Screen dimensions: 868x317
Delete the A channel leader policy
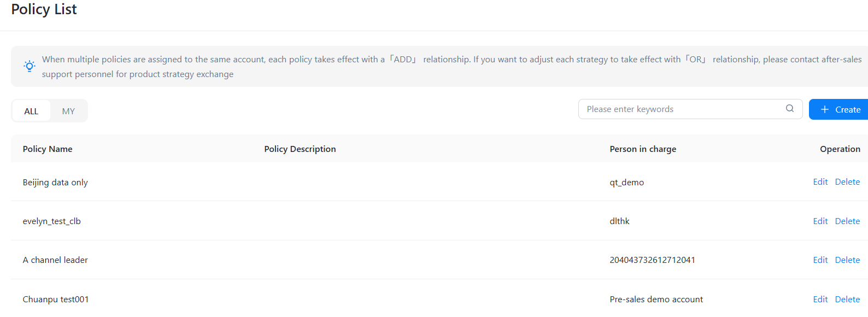[847, 260]
